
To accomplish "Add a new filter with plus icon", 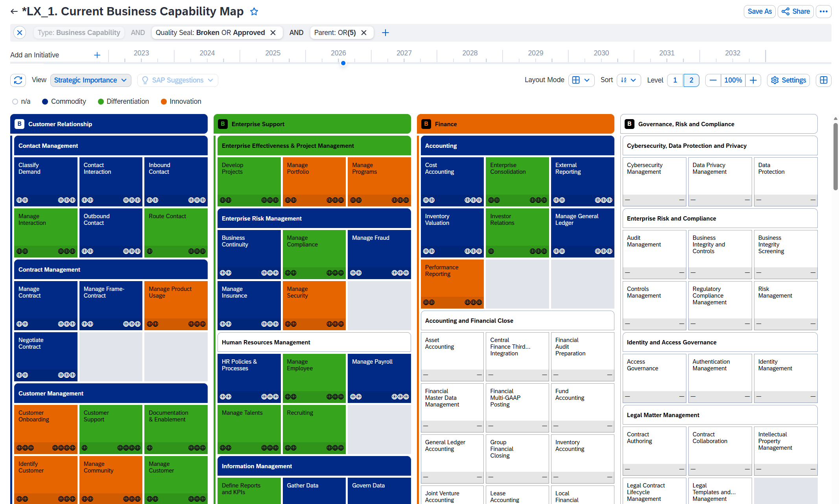I will [x=385, y=33].
